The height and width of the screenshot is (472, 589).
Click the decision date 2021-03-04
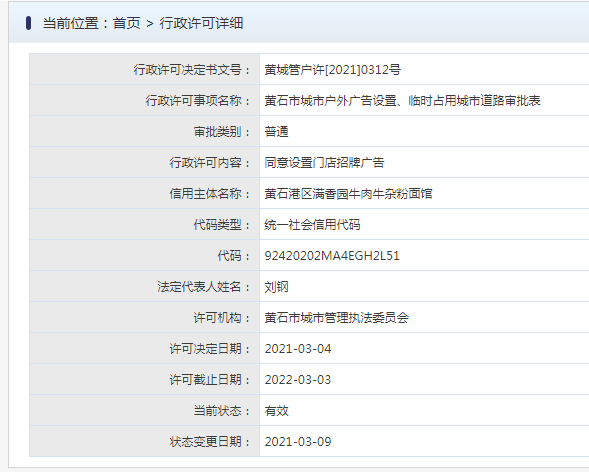click(x=298, y=349)
